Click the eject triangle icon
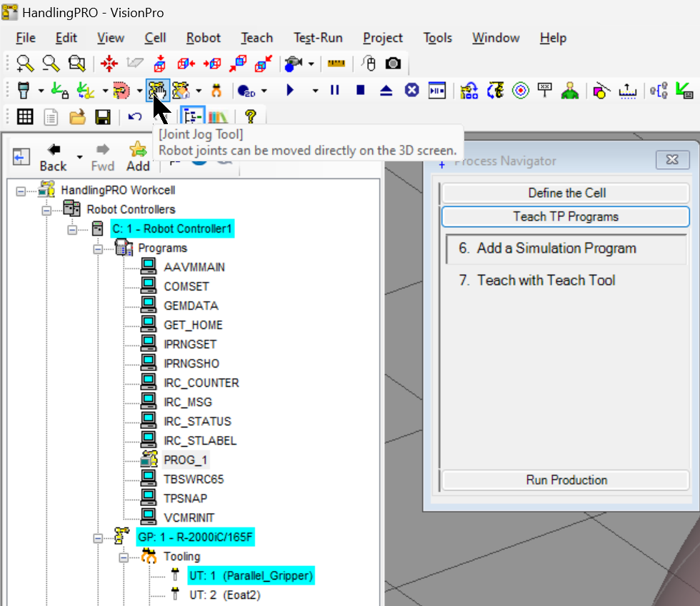The width and height of the screenshot is (700, 606). point(386,91)
